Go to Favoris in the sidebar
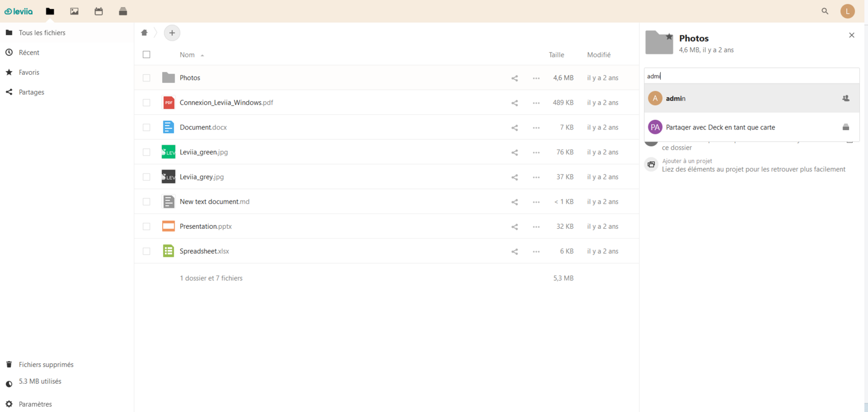Image resolution: width=868 pixels, height=412 pixels. 29,73
